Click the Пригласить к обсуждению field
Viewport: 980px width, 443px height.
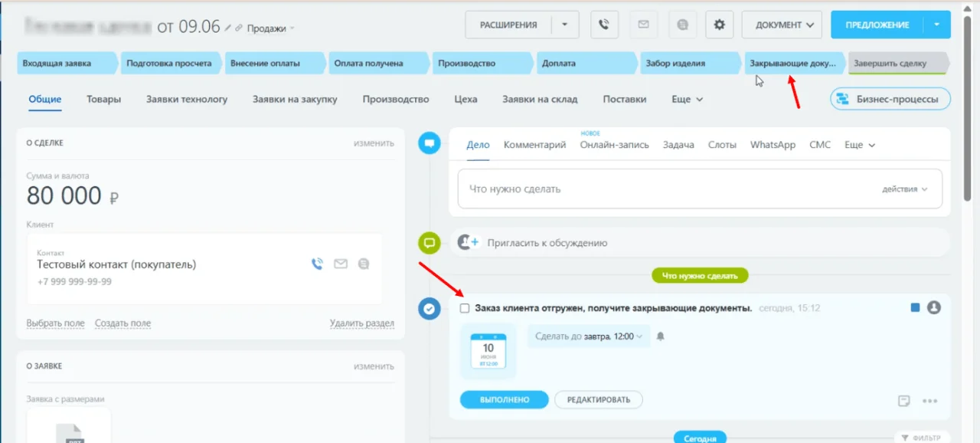pyautogui.click(x=700, y=242)
